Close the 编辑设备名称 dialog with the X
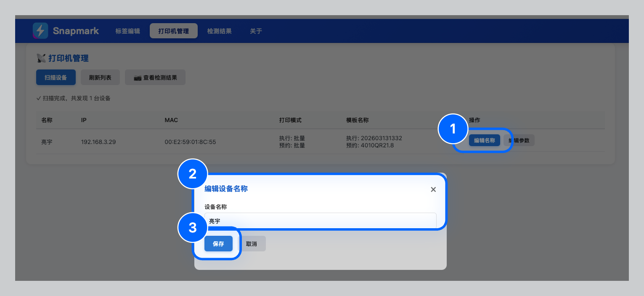Screen dimensions: 644x296 coord(433,189)
